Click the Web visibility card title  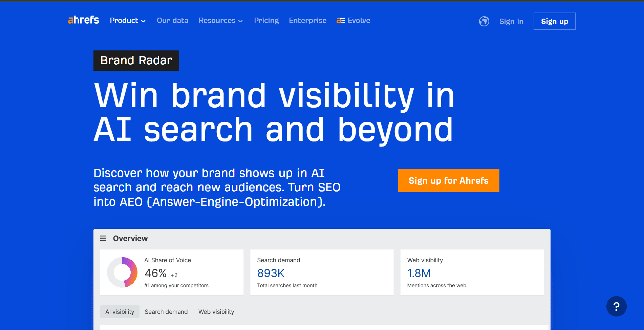coord(425,260)
